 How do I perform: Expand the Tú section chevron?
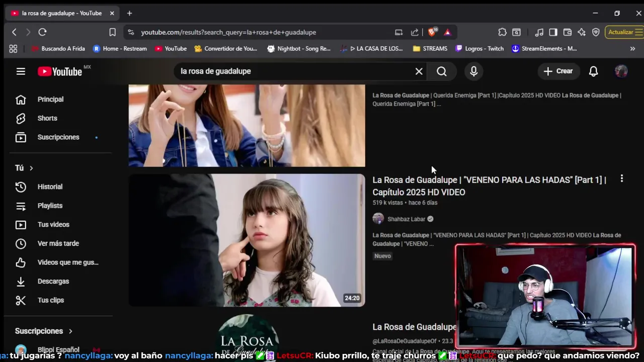(x=31, y=168)
